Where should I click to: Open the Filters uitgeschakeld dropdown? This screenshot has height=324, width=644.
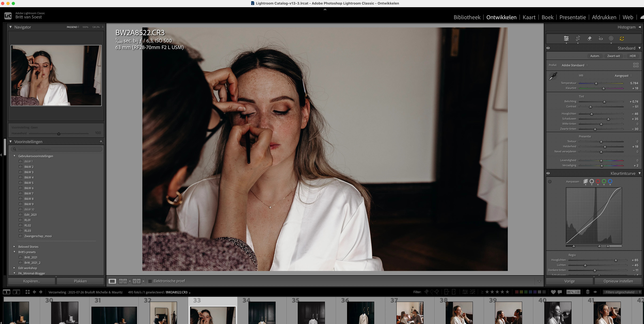[622, 292]
